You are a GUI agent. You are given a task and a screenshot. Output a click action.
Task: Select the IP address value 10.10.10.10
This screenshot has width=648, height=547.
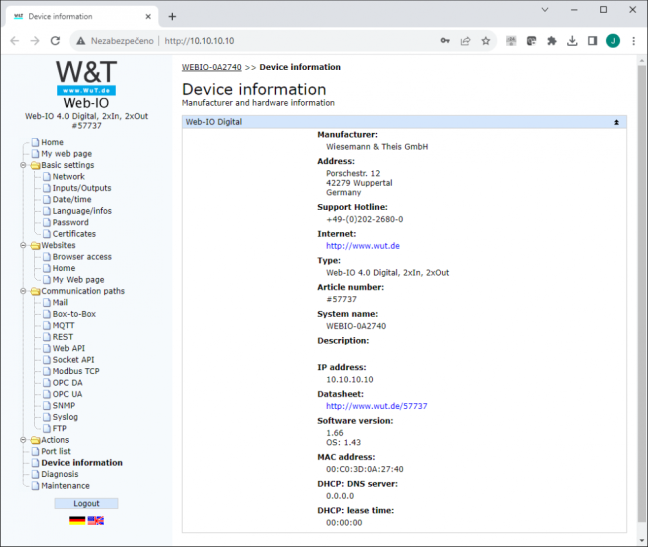coord(350,379)
